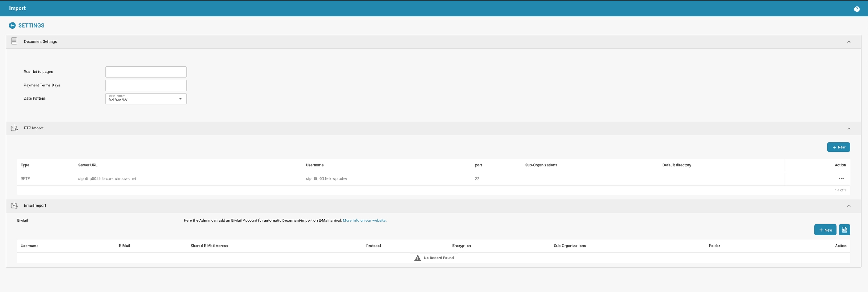Open the help question mark icon

coord(857,9)
